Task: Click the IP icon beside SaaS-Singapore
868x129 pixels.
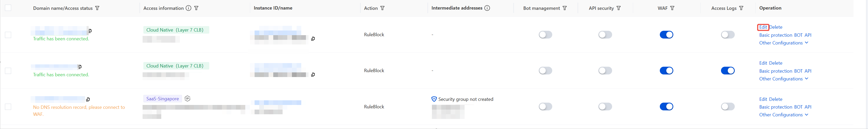Action: click(x=188, y=98)
